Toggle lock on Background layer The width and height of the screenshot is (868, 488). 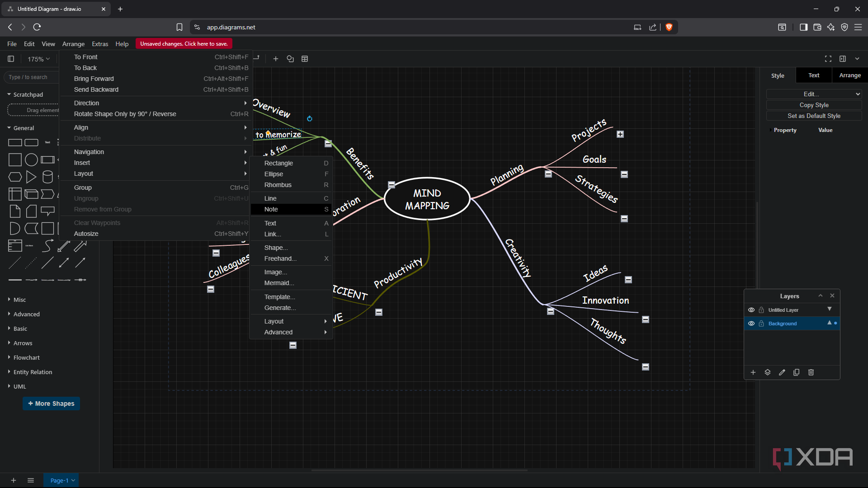[x=761, y=324]
